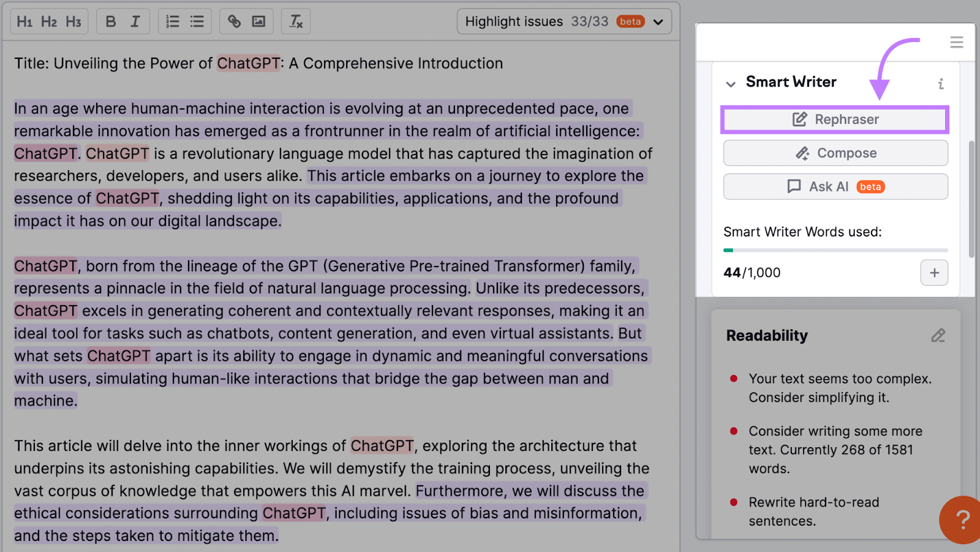The height and width of the screenshot is (552, 980).
Task: Apply Heading 3 format
Action: 73,22
